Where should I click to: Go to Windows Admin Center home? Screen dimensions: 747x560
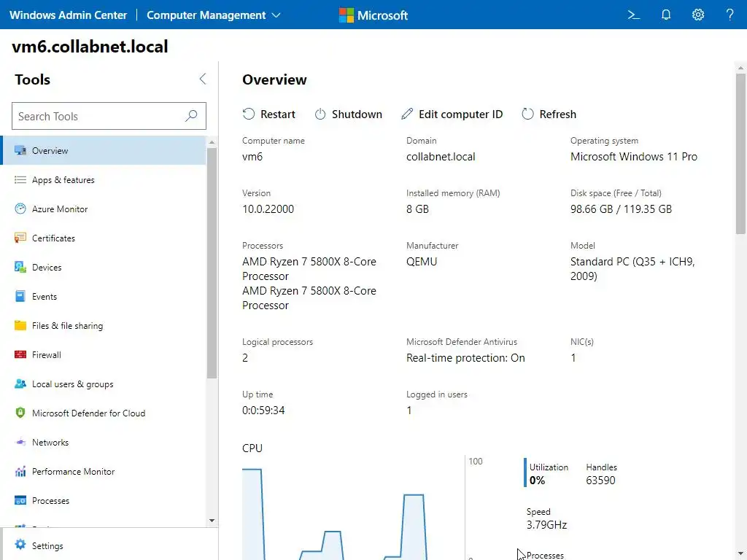(68, 15)
